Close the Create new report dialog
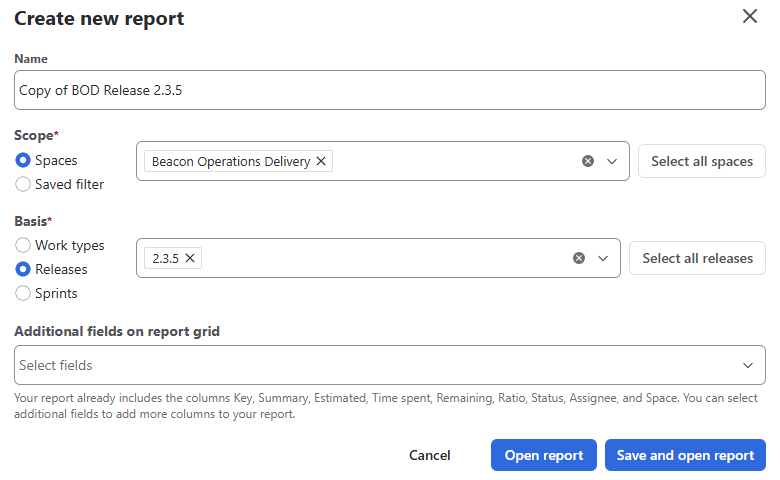 coord(749,17)
